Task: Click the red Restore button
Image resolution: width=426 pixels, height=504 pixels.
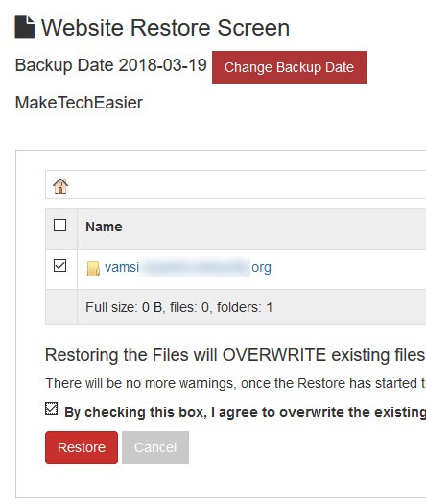Action: click(x=82, y=447)
